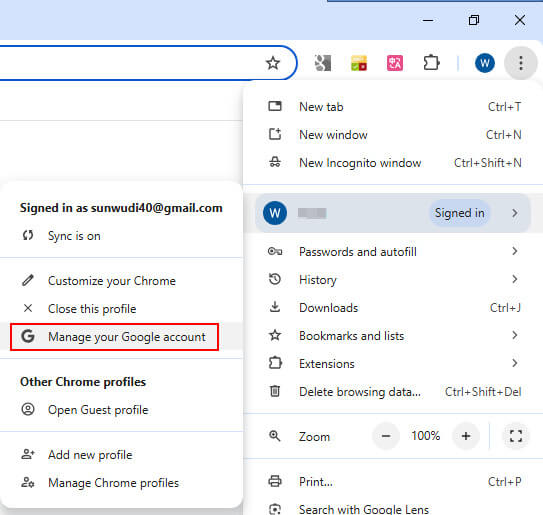Click the Signed in badge

point(460,213)
